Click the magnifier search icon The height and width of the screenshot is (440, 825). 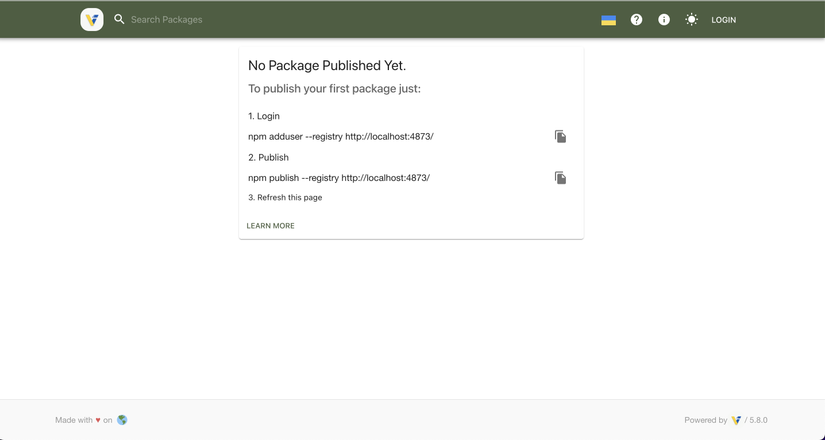(119, 19)
